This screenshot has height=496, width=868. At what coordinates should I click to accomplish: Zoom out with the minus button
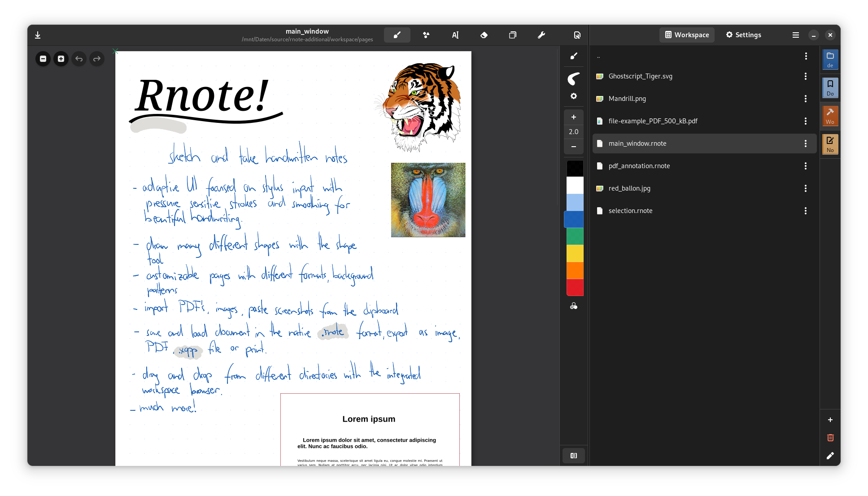[x=43, y=59]
